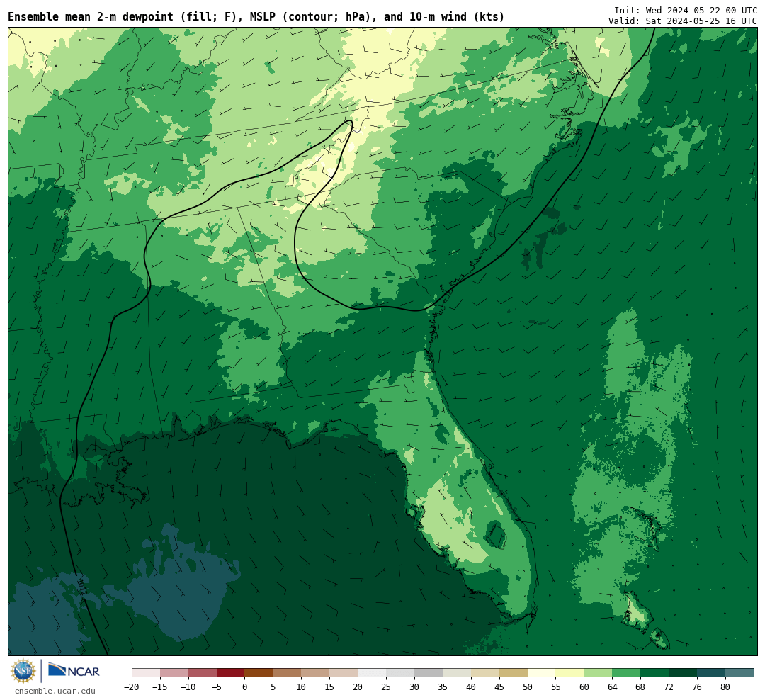
Task: Pick the pink -15 to -10 legend swatch
Action: [174, 673]
